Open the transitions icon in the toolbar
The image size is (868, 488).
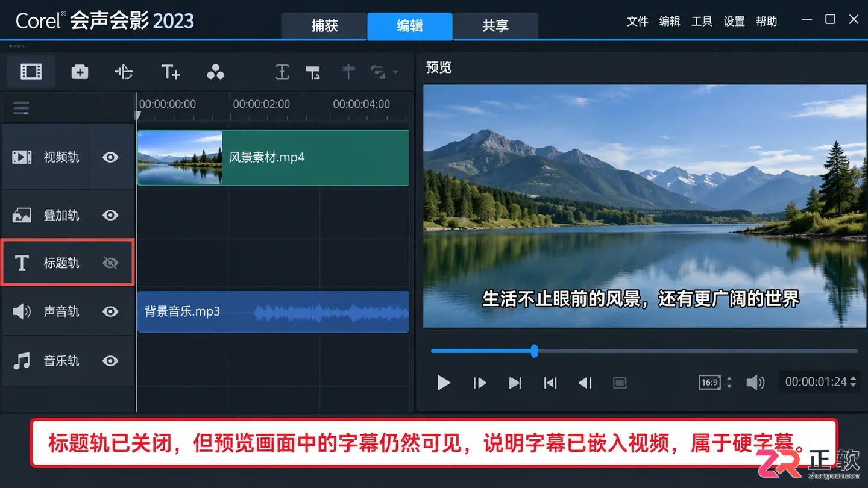click(124, 72)
